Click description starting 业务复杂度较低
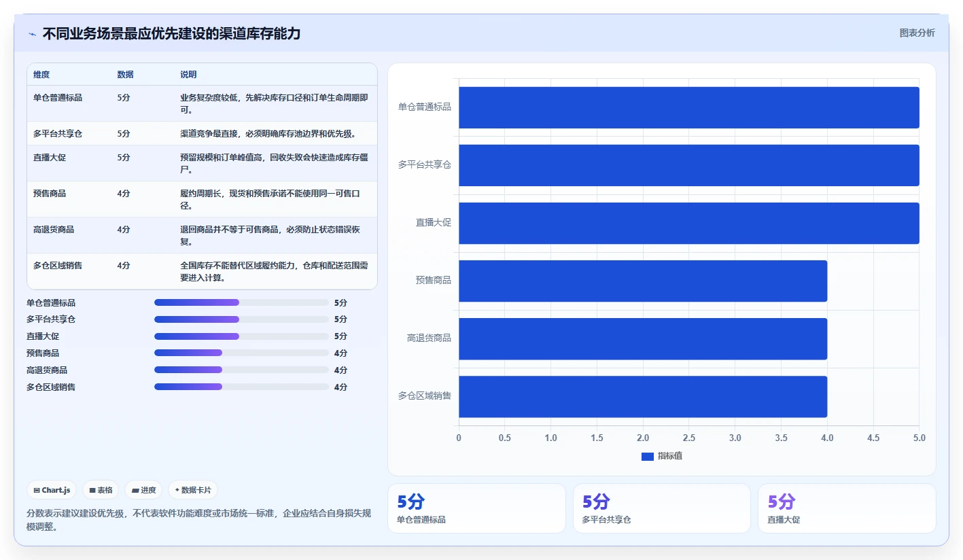Viewport: 963px width, 560px height. click(x=275, y=104)
